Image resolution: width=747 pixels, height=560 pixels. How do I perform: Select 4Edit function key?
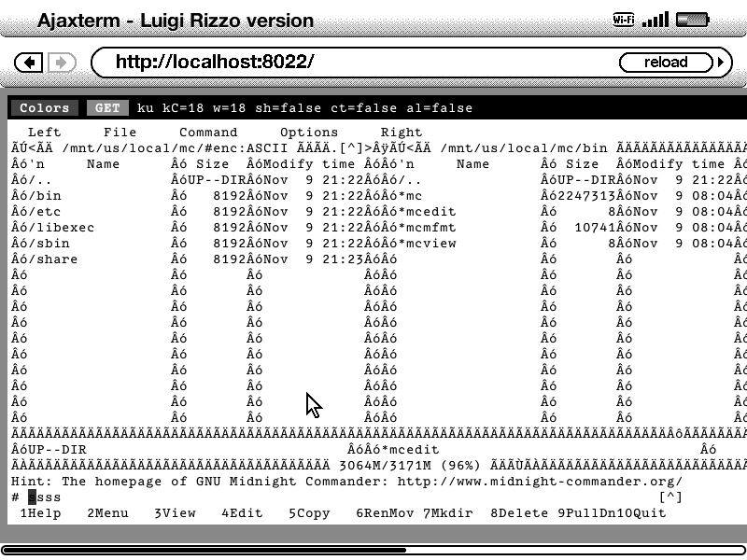point(242,513)
